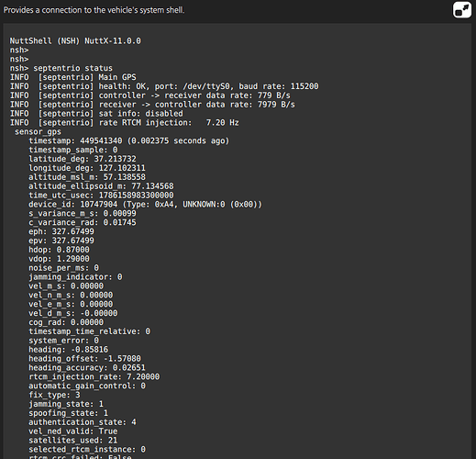This screenshot has height=459, width=476.
Task: Click the 'fix_type: 3' line
Action: coord(54,395)
